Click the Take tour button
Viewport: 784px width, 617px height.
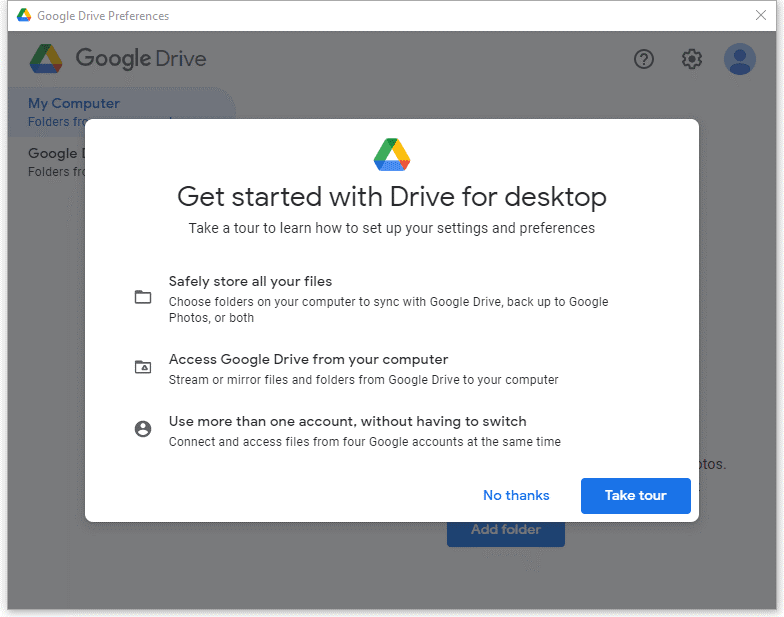click(x=636, y=496)
